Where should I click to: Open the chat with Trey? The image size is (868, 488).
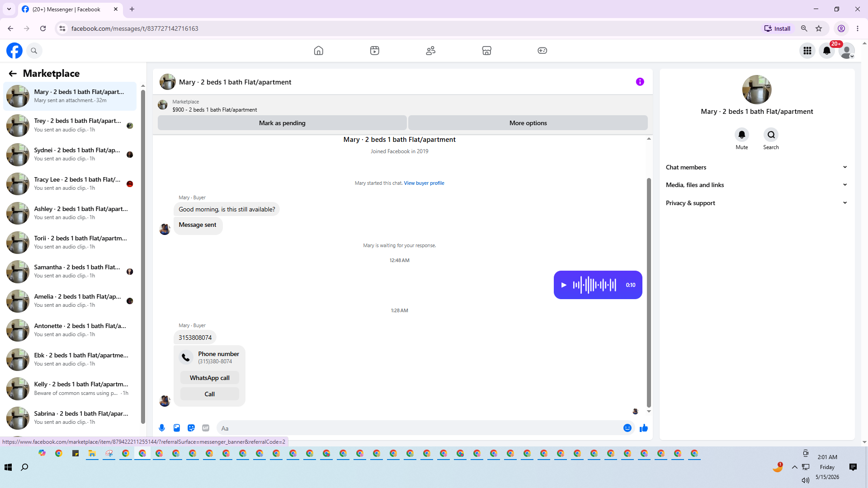pyautogui.click(x=70, y=125)
